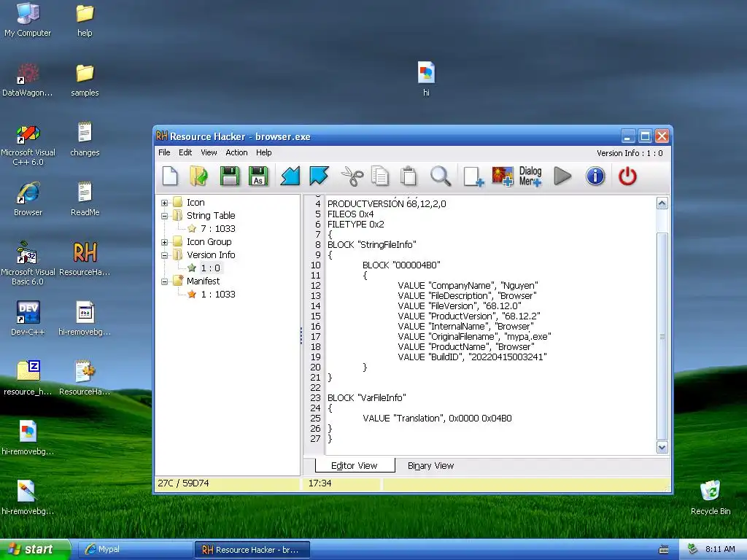The width and height of the screenshot is (747, 560).
Task: Click the PRODUCTVERSION 68,12,2,0 line
Action: [x=387, y=204]
